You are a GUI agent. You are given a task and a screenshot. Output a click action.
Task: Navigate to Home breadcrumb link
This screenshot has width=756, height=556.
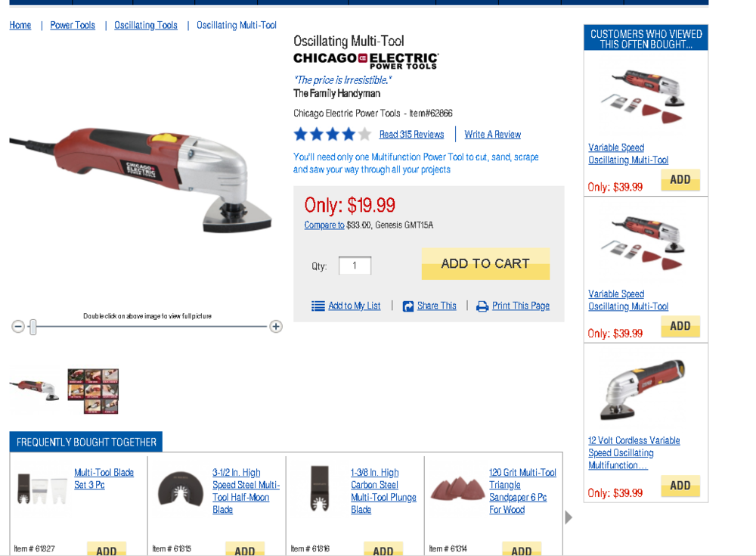tap(20, 25)
